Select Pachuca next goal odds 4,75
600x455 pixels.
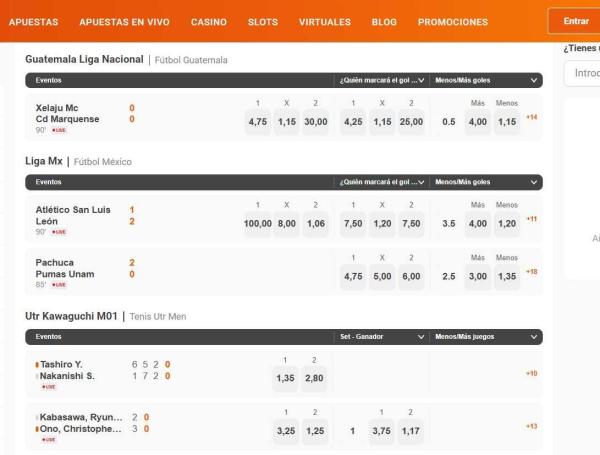[x=353, y=276]
